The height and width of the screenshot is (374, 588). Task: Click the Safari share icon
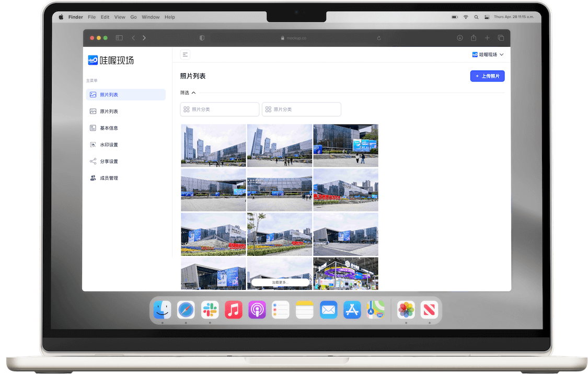(x=474, y=38)
